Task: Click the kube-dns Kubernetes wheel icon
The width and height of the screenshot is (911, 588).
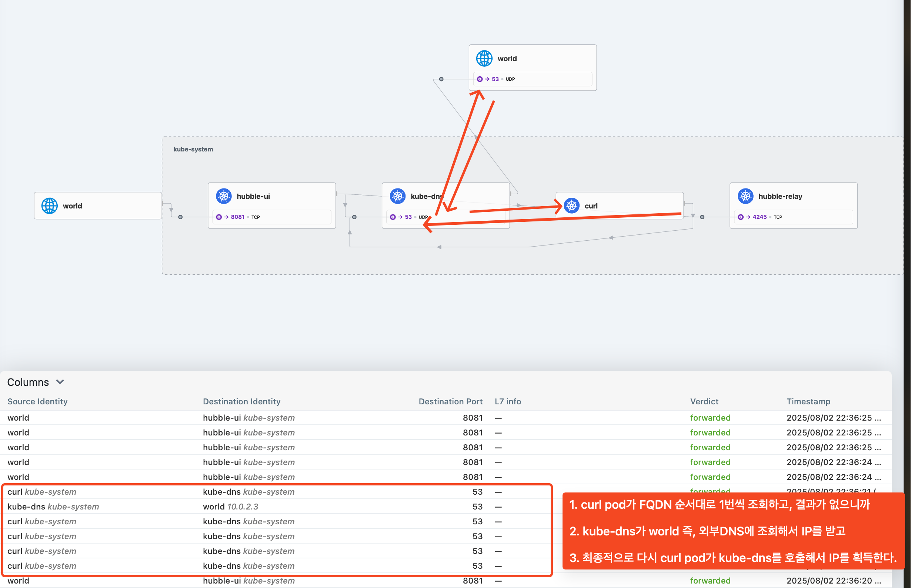Action: [397, 196]
